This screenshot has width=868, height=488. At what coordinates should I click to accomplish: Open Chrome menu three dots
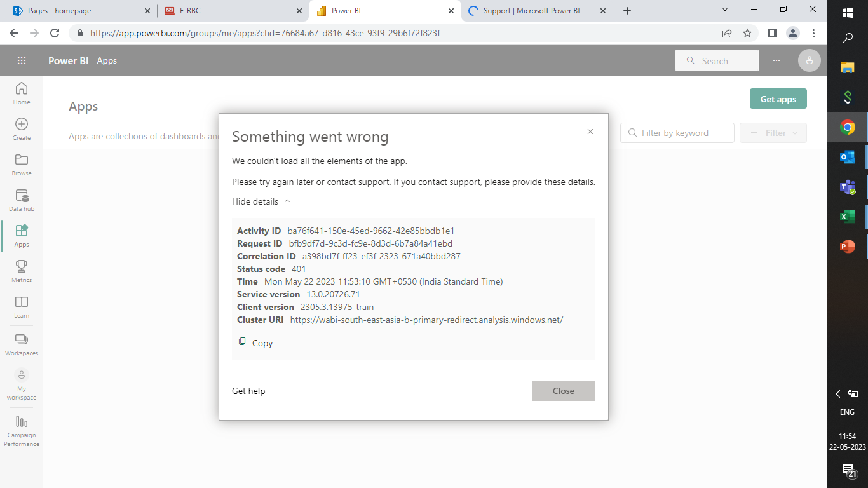click(x=813, y=33)
